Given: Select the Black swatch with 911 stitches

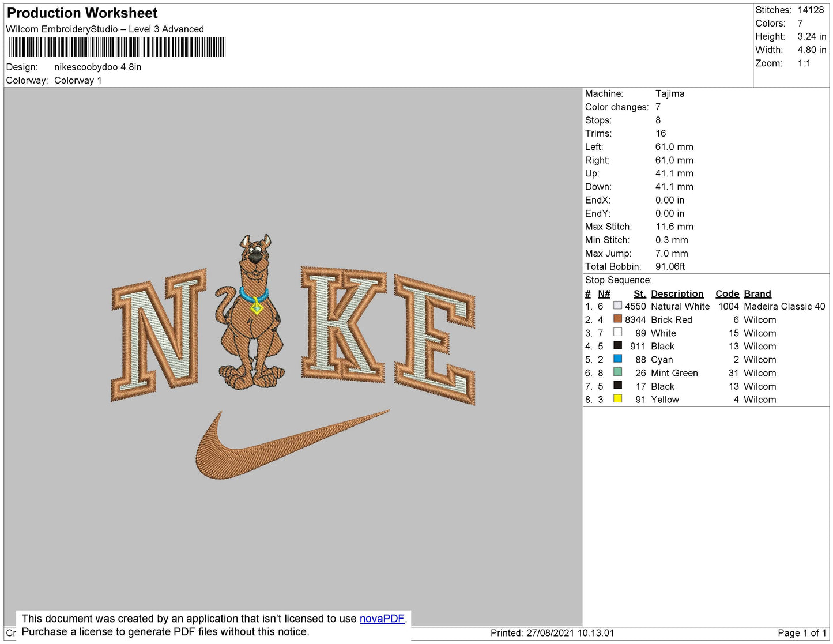Looking at the screenshot, I should (617, 345).
